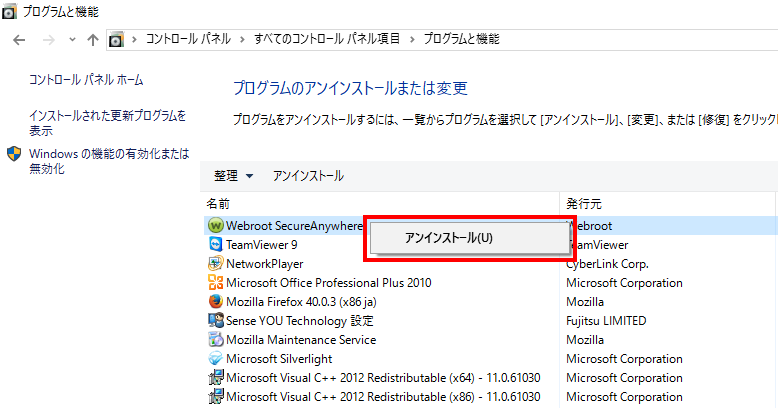Click the Webroot SecureAnywhere program icon

(x=215, y=226)
